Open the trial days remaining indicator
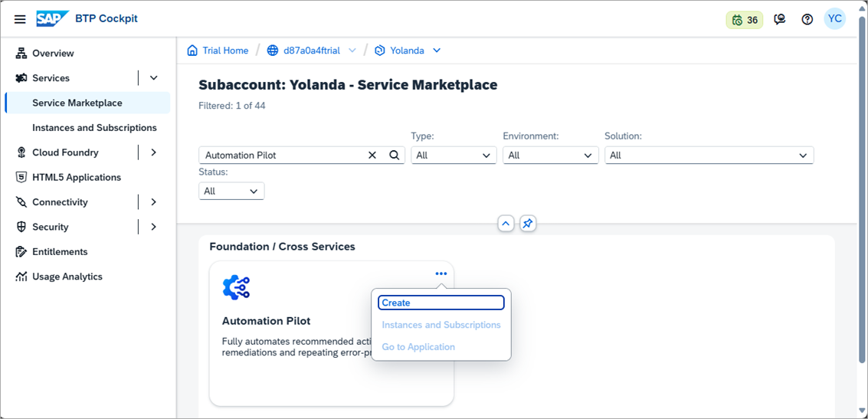This screenshot has height=419, width=868. coord(745,20)
